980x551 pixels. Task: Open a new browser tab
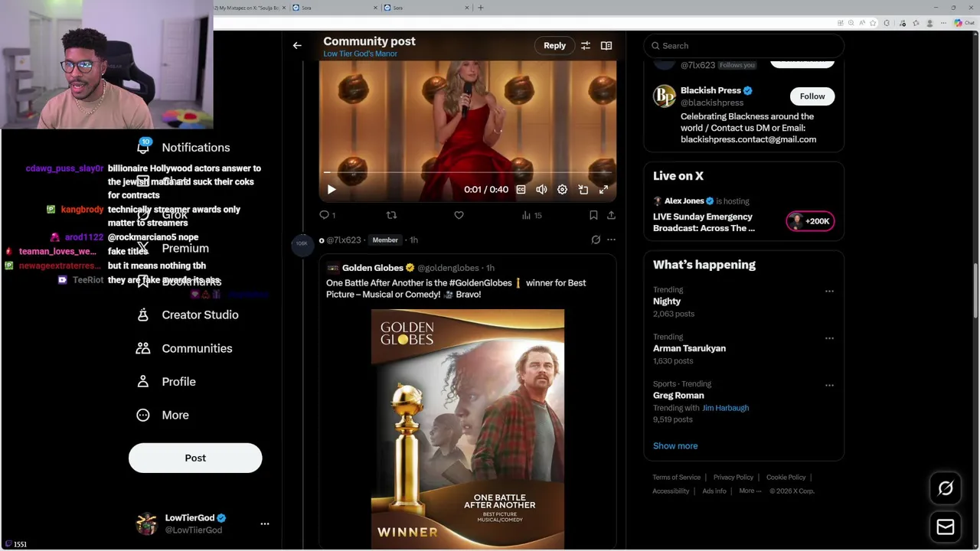coord(481,8)
